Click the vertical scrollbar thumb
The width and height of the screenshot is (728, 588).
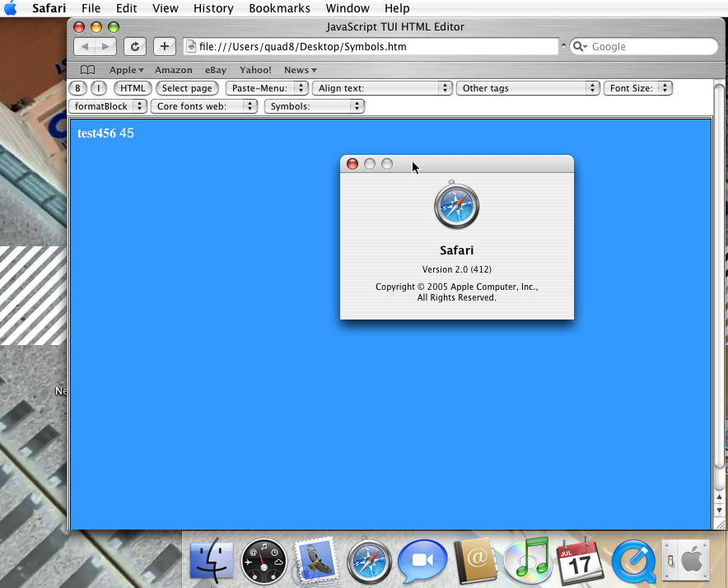click(719, 276)
